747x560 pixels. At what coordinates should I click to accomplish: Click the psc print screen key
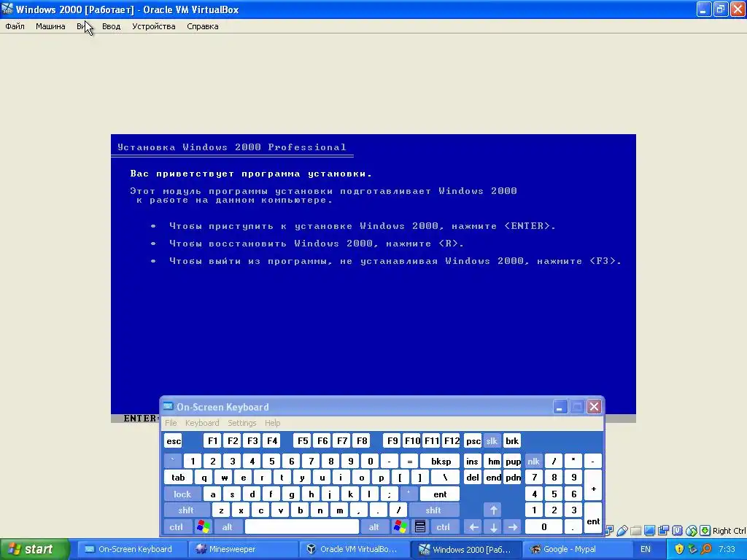473,440
